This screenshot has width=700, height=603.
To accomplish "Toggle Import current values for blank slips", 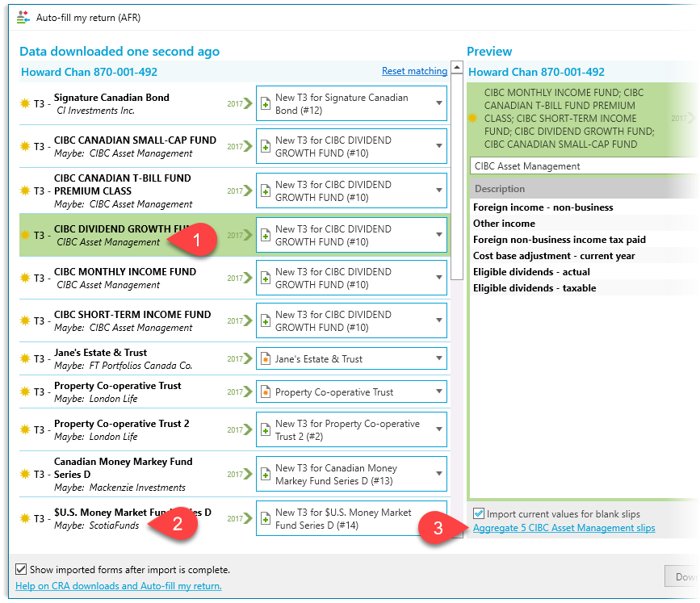I will tap(479, 513).
